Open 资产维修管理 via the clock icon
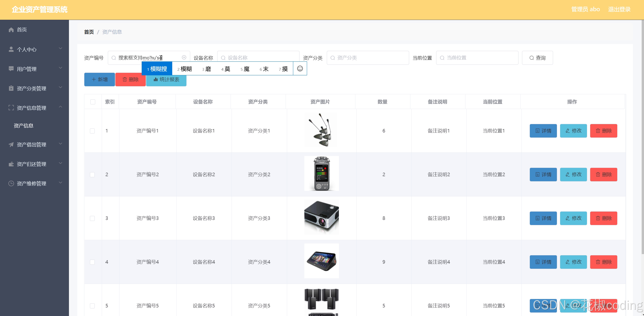 click(11, 183)
